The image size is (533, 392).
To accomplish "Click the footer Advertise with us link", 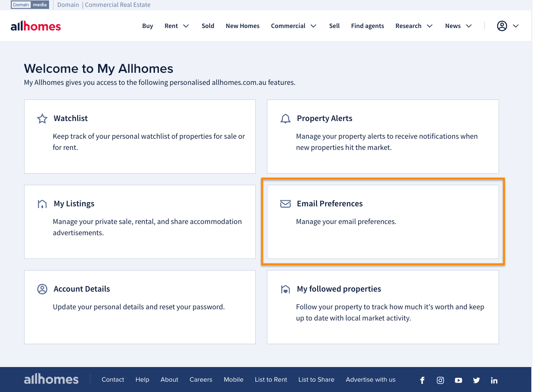I will tap(371, 380).
